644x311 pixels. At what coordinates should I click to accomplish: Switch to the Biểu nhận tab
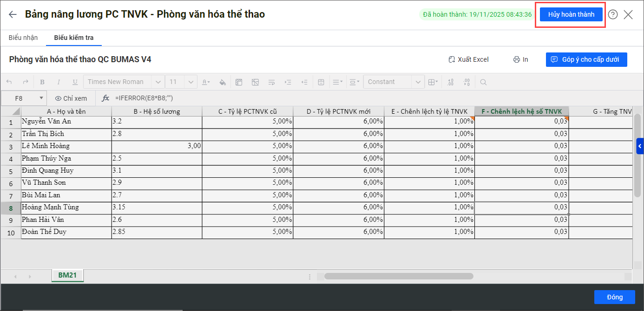point(23,38)
